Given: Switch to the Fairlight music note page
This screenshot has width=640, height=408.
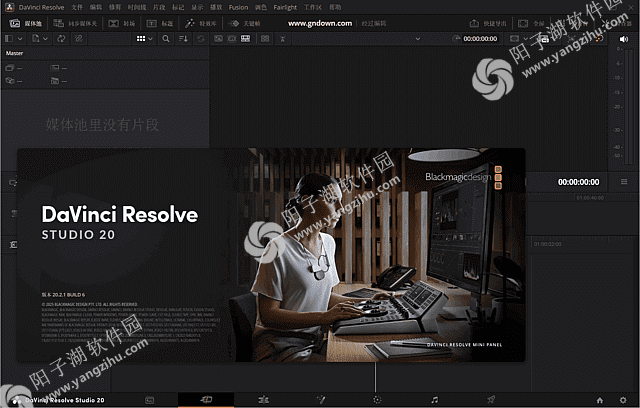Looking at the screenshot, I should 435,400.
